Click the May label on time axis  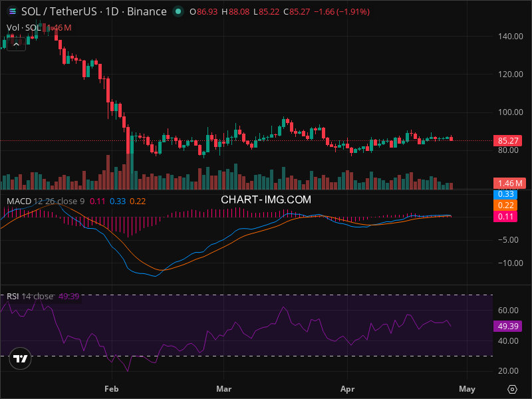click(467, 389)
